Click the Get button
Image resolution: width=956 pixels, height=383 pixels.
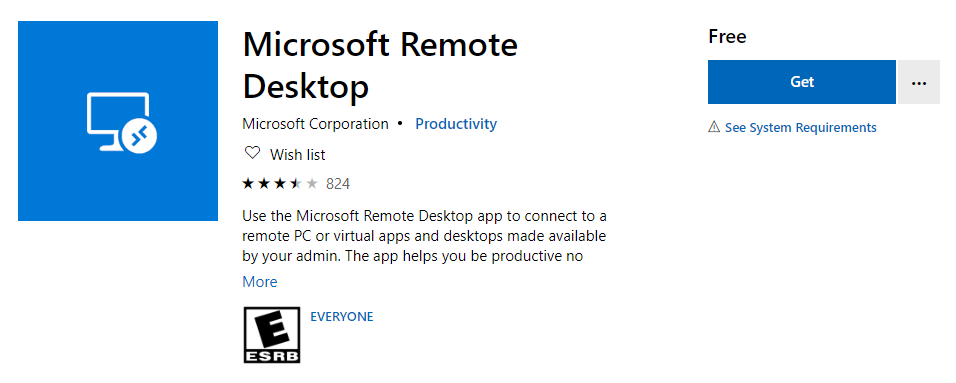(802, 82)
